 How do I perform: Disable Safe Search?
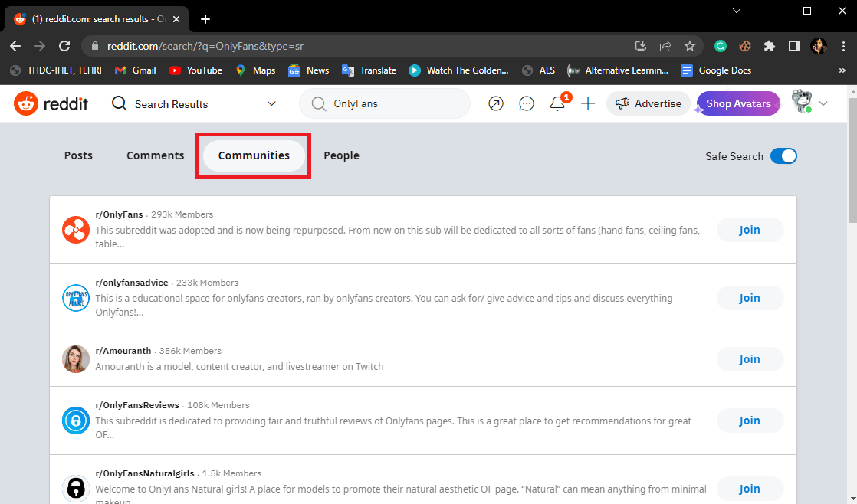783,155
